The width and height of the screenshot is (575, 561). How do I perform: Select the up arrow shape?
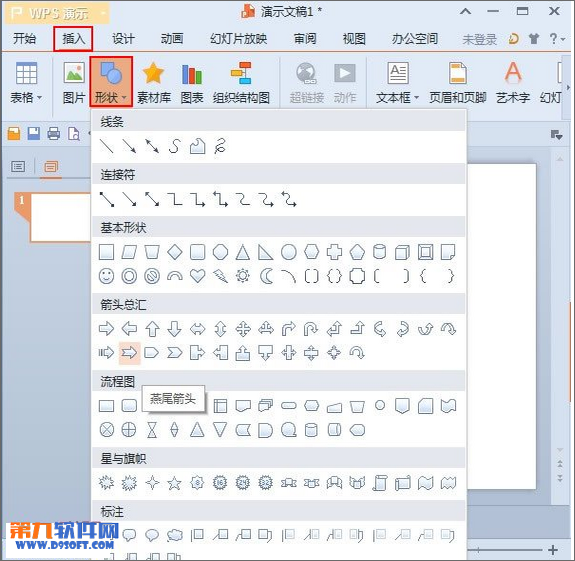click(x=152, y=329)
